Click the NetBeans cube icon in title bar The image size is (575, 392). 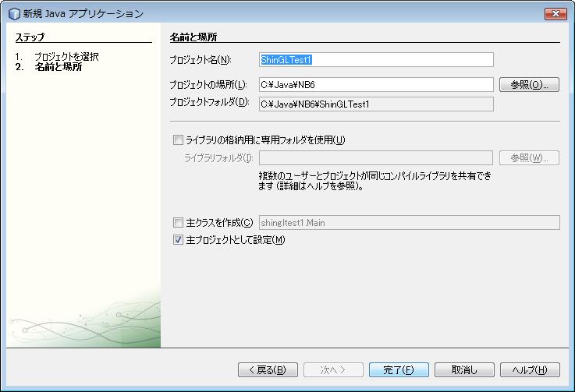[14, 13]
